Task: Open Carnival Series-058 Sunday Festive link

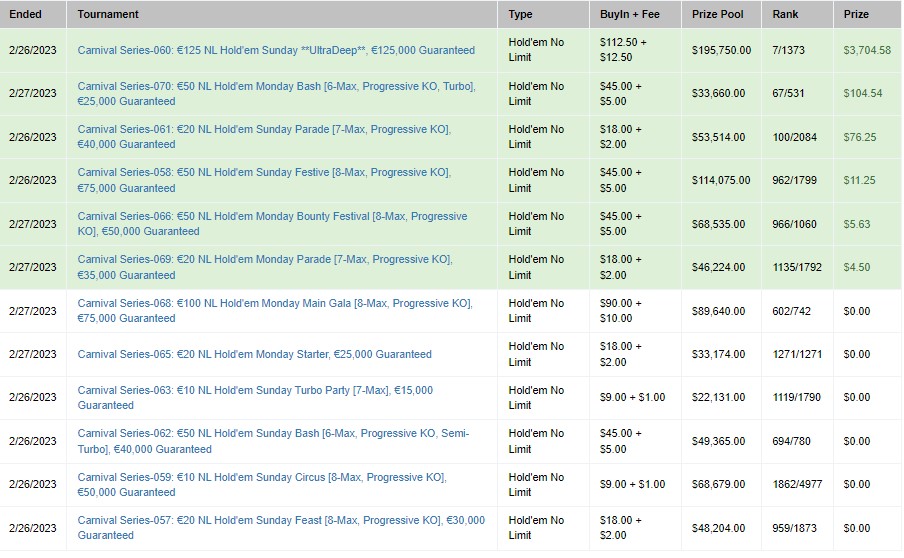Action: point(264,180)
